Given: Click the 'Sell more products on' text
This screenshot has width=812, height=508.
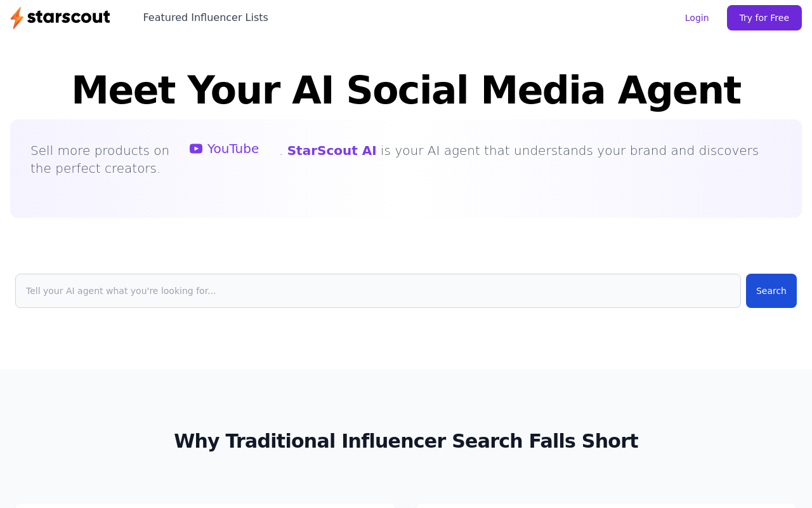Looking at the screenshot, I should click(100, 150).
